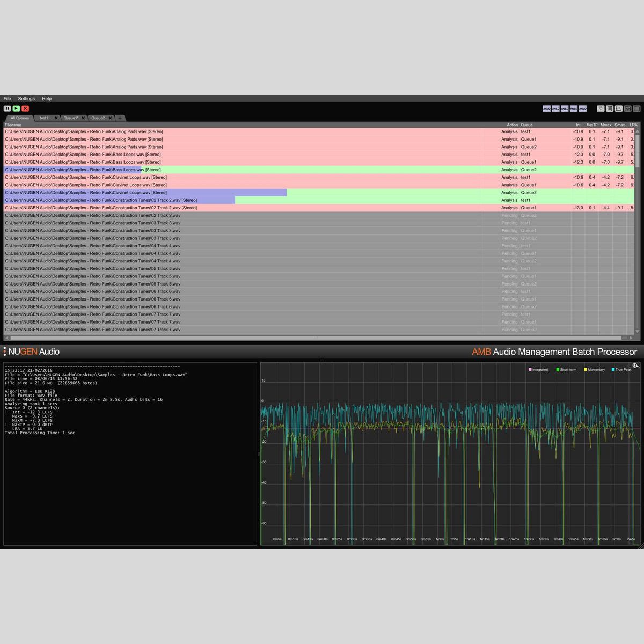Select the Bass Loops.wav row in queue test1
The width and height of the screenshot is (644, 644).
[x=319, y=154]
